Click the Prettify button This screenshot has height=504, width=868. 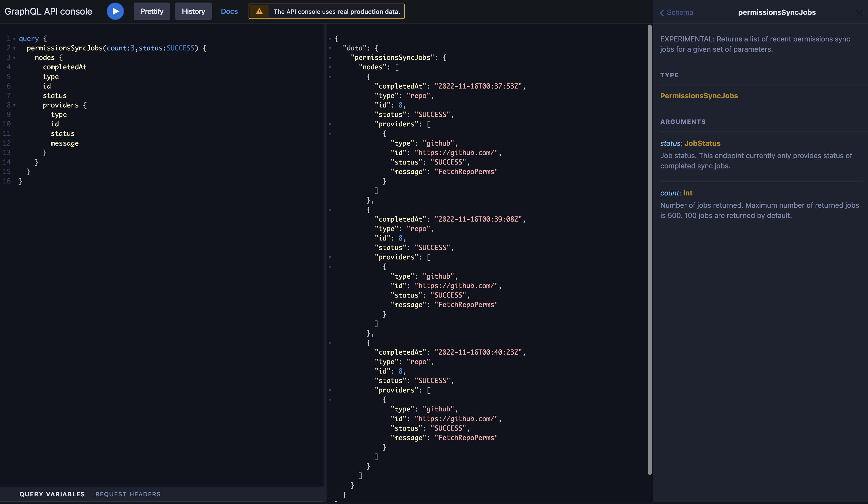pos(152,11)
